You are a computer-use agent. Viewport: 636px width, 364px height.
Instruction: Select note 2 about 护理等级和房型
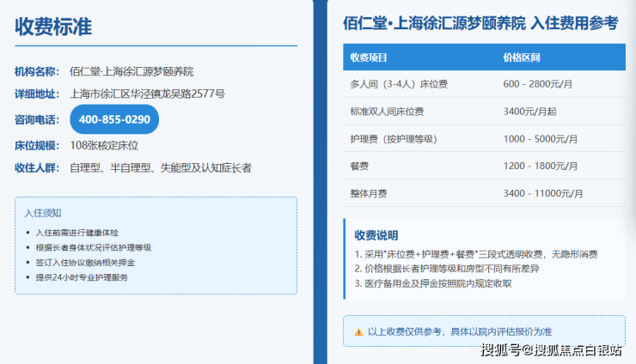click(447, 269)
